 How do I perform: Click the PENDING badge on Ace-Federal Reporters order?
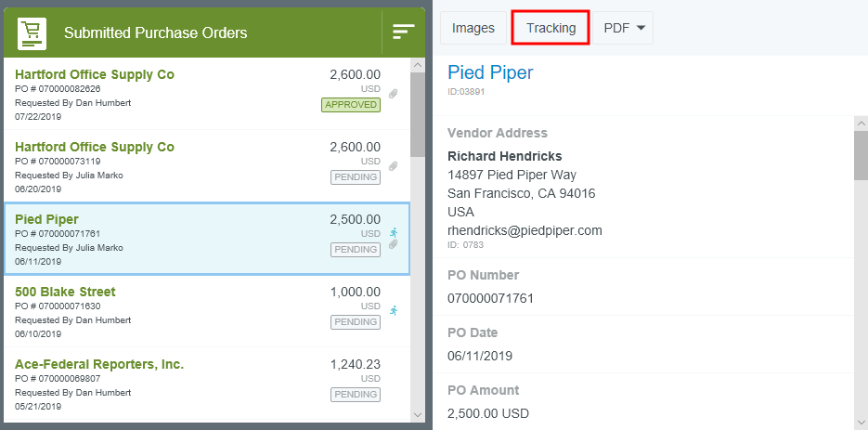coord(356,395)
